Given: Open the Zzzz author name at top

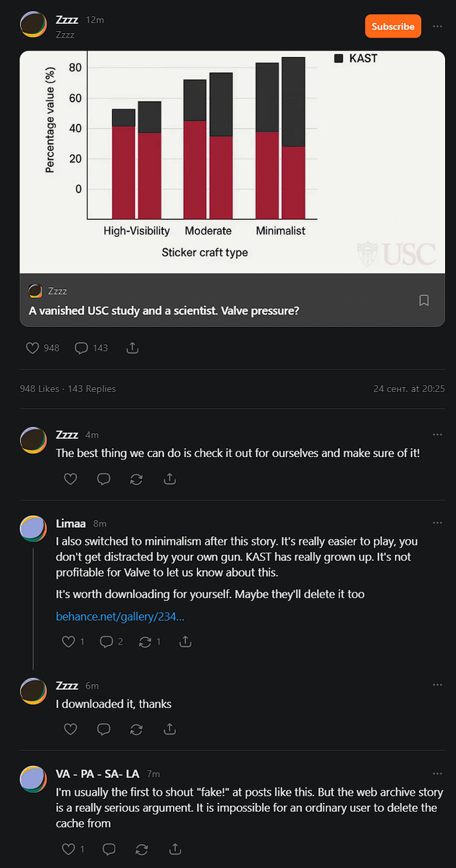Looking at the screenshot, I should [x=67, y=20].
